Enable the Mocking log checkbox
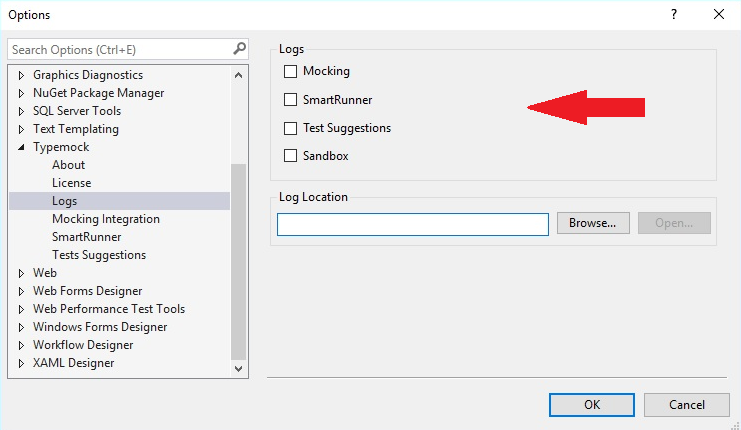This screenshot has height=430, width=741. (291, 72)
